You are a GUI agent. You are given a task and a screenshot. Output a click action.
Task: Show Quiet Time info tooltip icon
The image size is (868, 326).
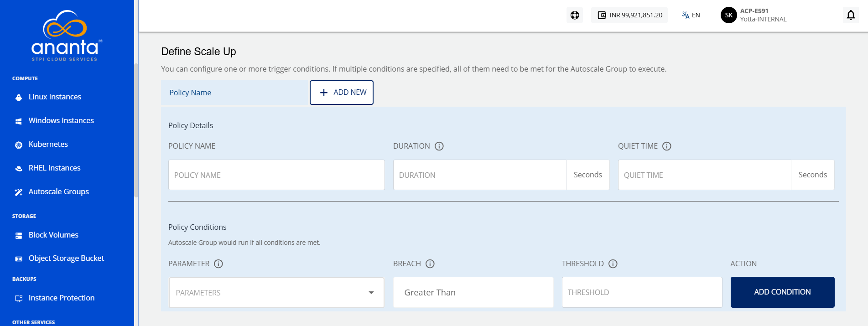click(x=667, y=146)
